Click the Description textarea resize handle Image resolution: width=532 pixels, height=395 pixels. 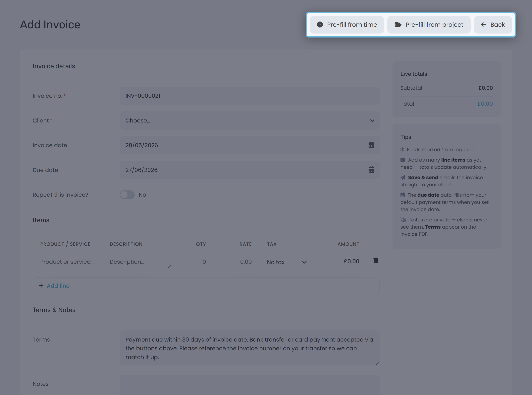pos(170,266)
